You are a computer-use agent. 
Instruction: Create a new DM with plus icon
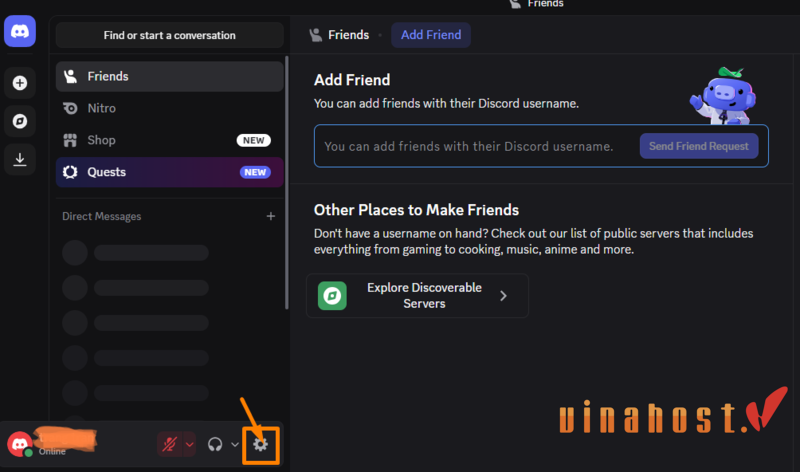click(x=270, y=216)
